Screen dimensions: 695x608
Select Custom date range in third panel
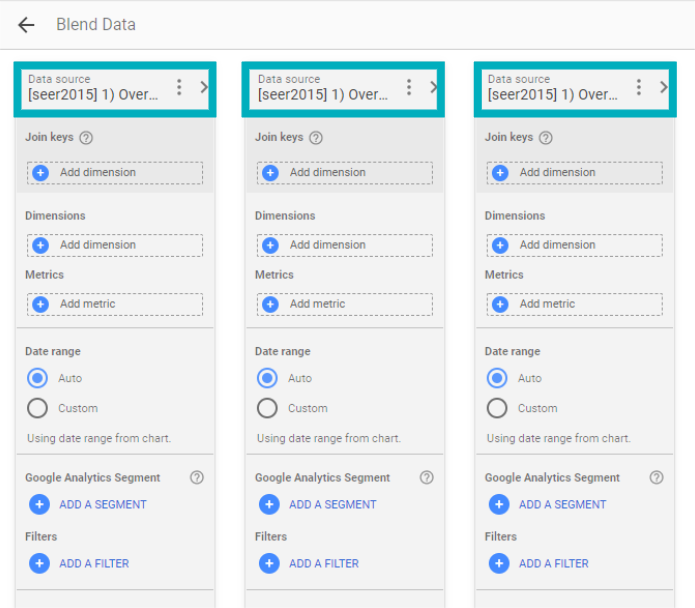497,408
